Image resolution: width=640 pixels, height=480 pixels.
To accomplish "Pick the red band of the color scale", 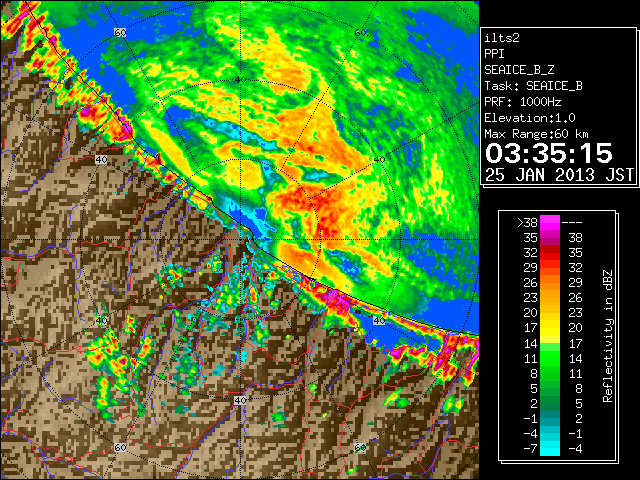I will coord(550,253).
